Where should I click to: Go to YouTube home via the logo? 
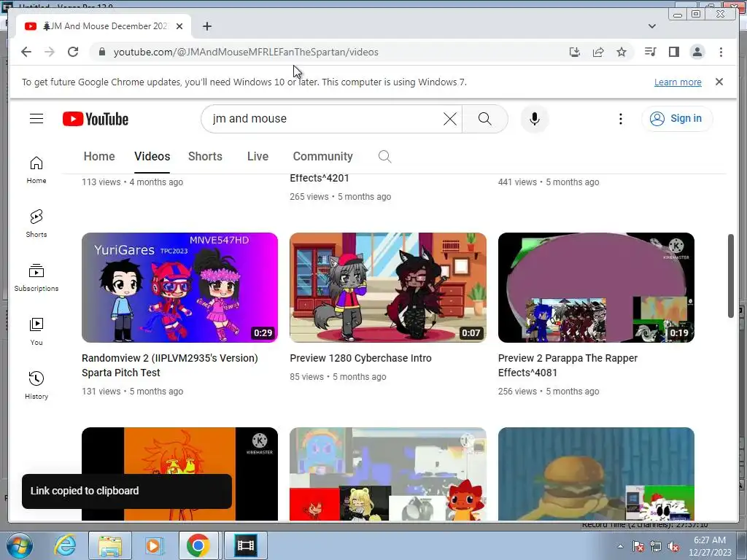pyautogui.click(x=96, y=119)
